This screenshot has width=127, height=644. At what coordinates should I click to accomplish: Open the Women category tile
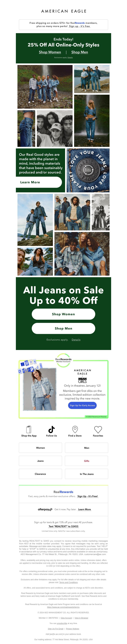pyautogui.click(x=40, y=448)
